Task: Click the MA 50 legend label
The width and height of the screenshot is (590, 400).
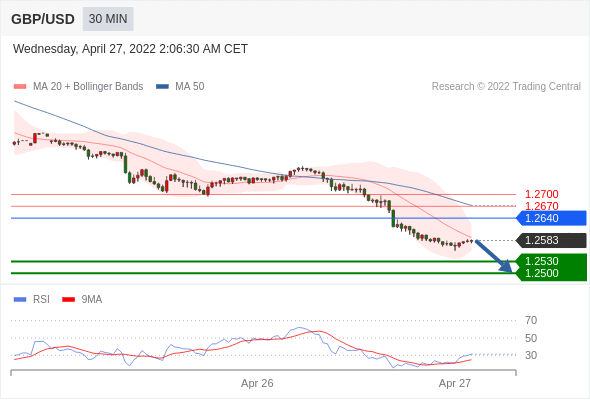Action: [190, 87]
